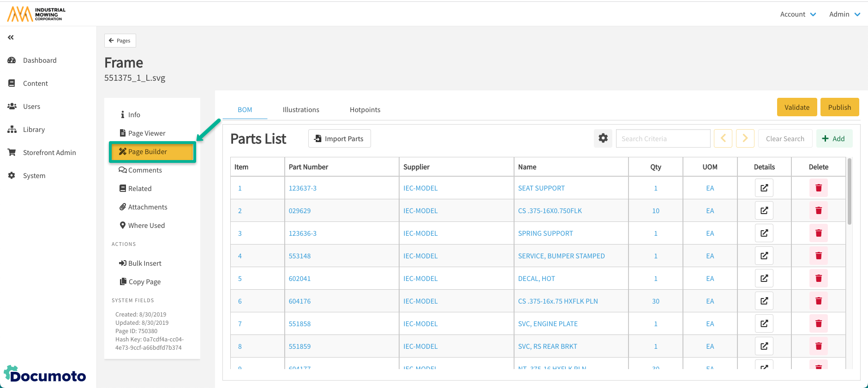The width and height of the screenshot is (868, 388).
Task: Click the Validate button
Action: click(x=796, y=107)
